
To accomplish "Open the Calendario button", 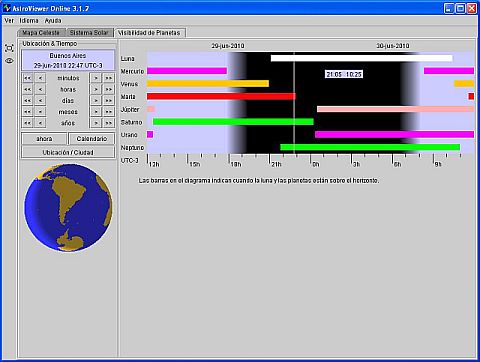I will 92,139.
